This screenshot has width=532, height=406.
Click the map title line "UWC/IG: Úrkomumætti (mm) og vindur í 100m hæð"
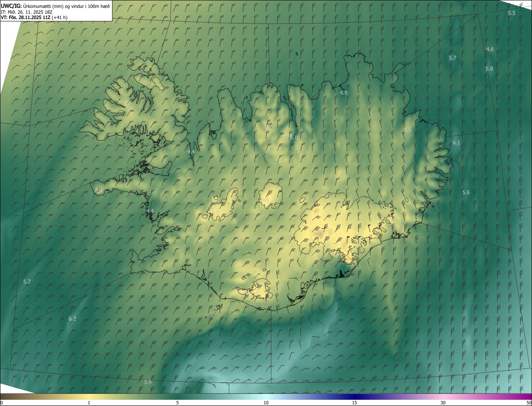(x=55, y=6)
